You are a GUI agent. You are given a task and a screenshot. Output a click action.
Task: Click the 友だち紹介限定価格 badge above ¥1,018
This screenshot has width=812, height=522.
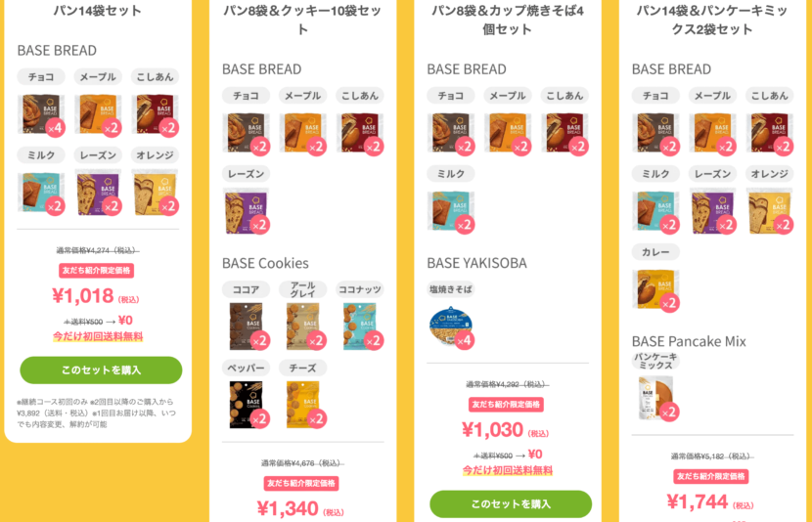(x=96, y=271)
